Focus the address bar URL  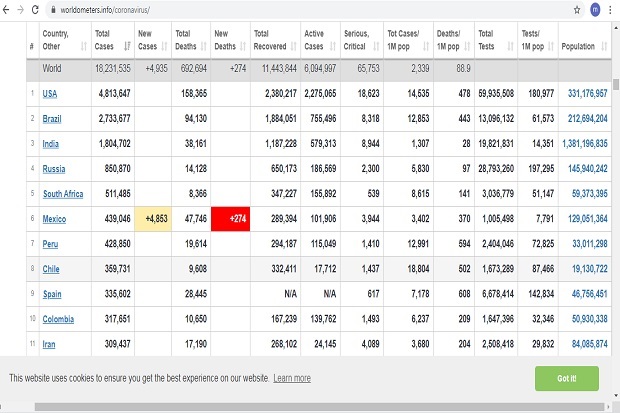pyautogui.click(x=105, y=10)
